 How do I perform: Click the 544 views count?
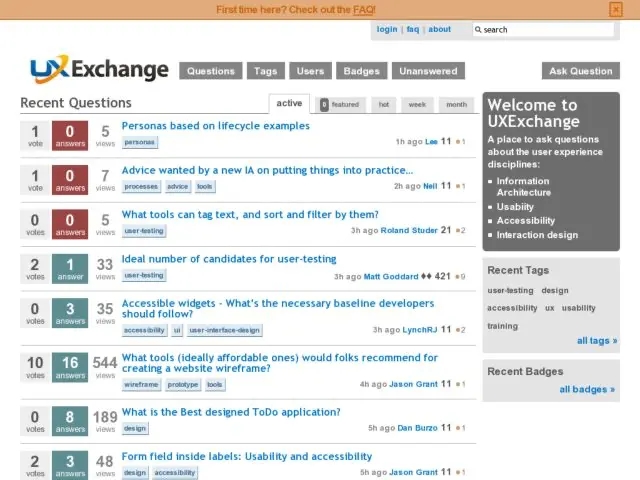click(105, 367)
